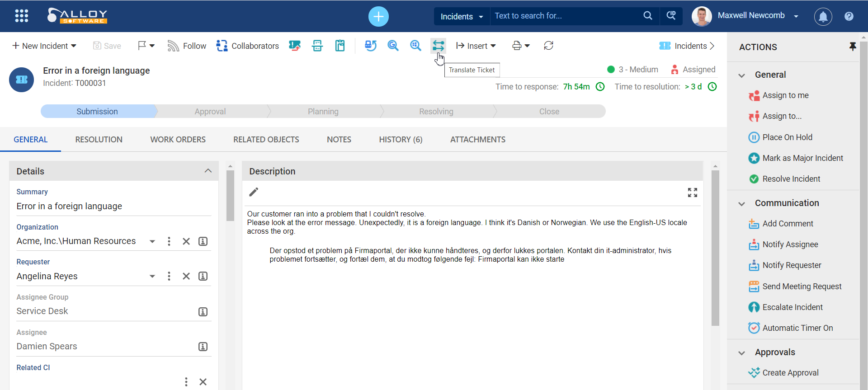This screenshot has height=390, width=868.
Task: Open Requester info card icon
Action: coord(203,276)
